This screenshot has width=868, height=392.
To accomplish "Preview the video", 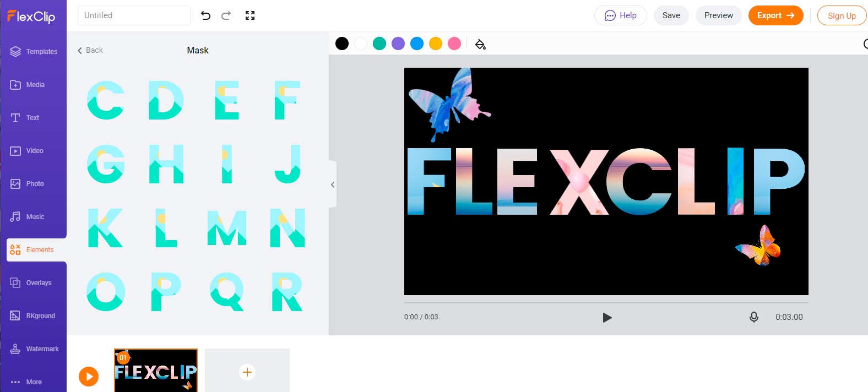I will [x=719, y=15].
